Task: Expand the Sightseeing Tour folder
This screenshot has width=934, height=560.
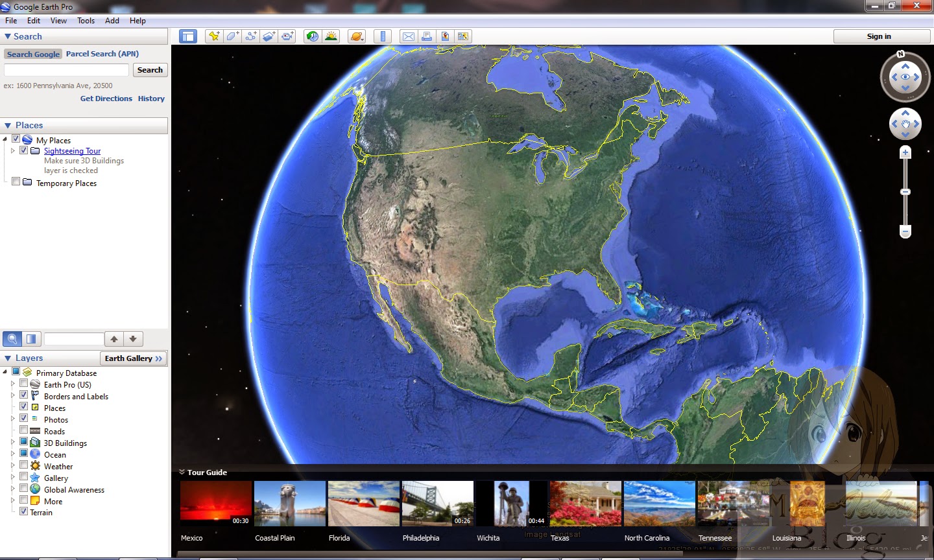Action: click(x=12, y=150)
